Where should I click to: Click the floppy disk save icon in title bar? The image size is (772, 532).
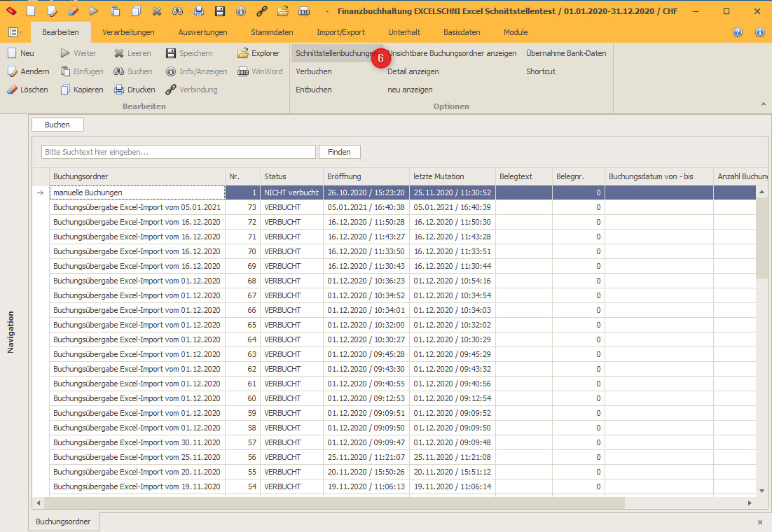[x=219, y=11]
